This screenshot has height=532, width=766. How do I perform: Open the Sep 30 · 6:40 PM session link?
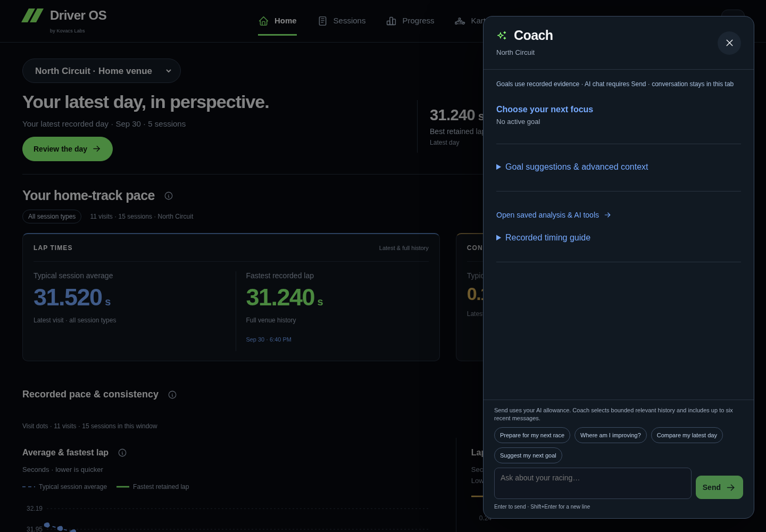coord(269,339)
